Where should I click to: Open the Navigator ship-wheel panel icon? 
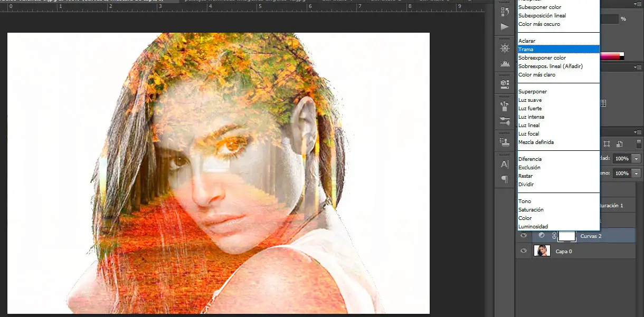(x=505, y=48)
